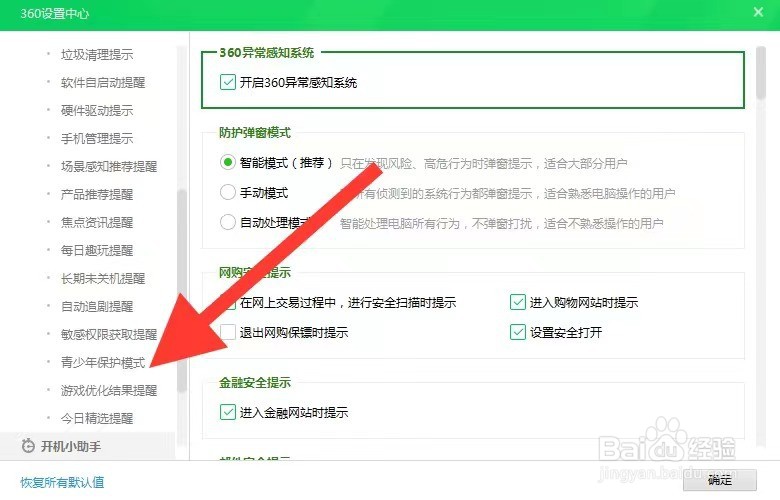Select 智能模式（推荐）radio button
Viewport: 780px width, 500px height.
[227, 162]
